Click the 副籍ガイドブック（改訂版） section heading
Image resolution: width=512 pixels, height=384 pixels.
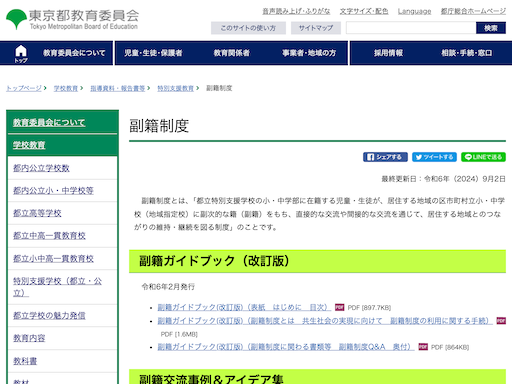coord(214,261)
